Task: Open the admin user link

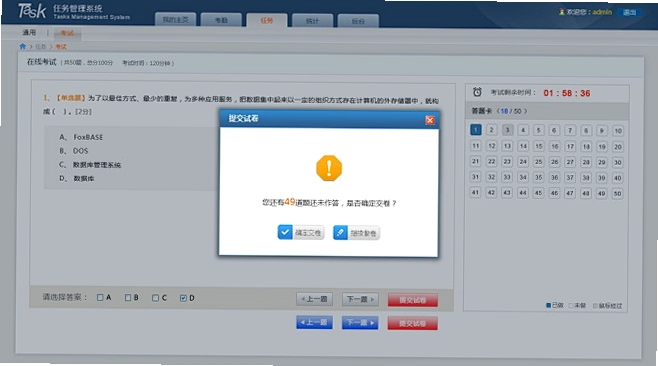Action: click(x=602, y=12)
